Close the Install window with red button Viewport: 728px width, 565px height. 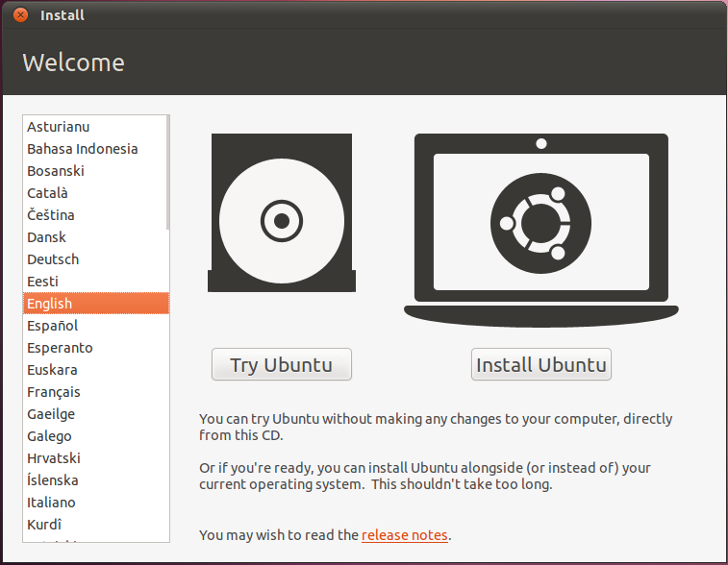(x=20, y=14)
